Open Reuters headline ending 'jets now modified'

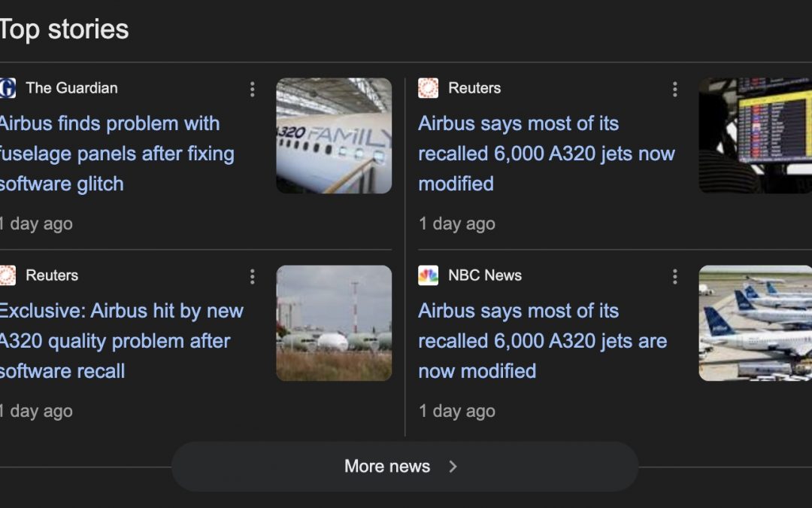coord(546,154)
